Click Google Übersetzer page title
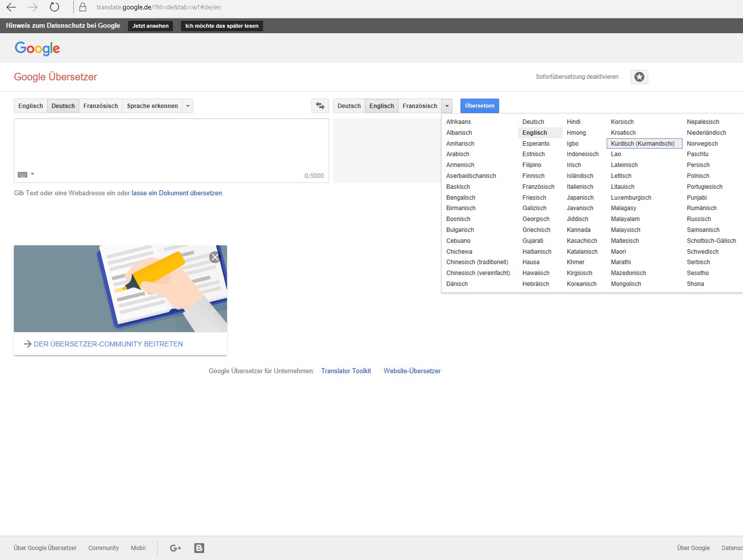 pos(56,77)
